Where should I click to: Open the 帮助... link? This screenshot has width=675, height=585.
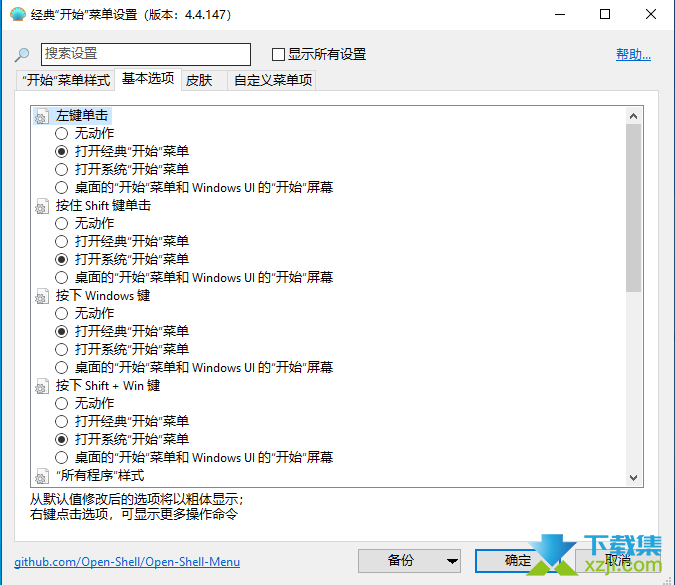[x=633, y=55]
